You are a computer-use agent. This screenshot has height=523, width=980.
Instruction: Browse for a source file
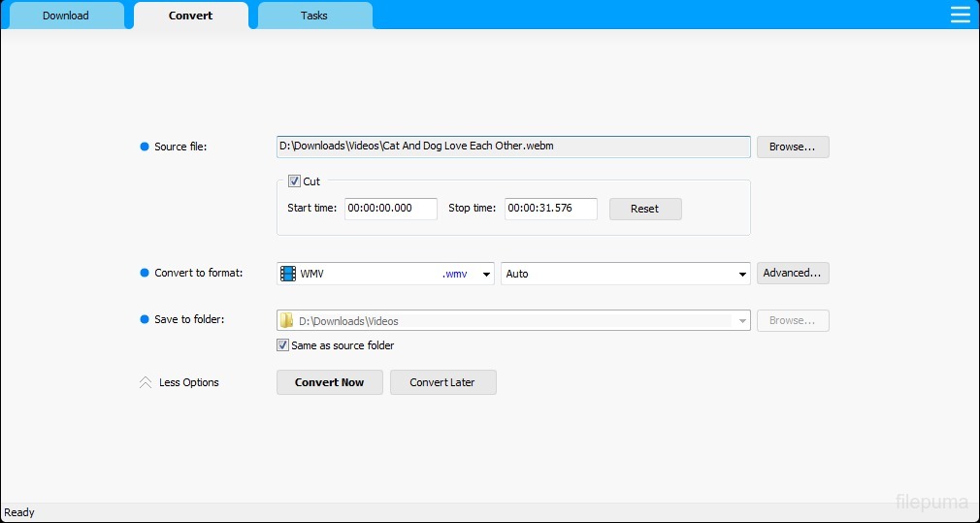click(x=793, y=147)
